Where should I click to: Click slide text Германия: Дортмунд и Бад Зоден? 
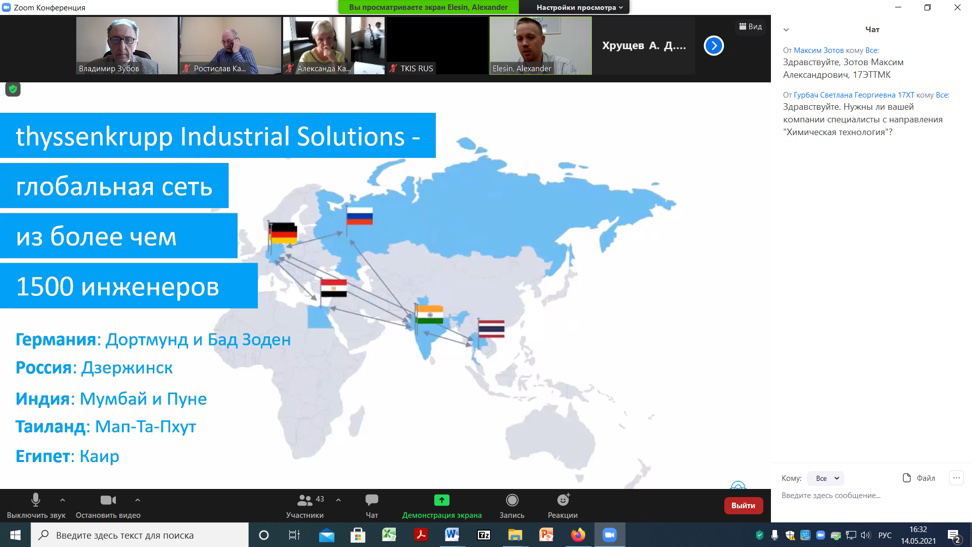(x=153, y=340)
